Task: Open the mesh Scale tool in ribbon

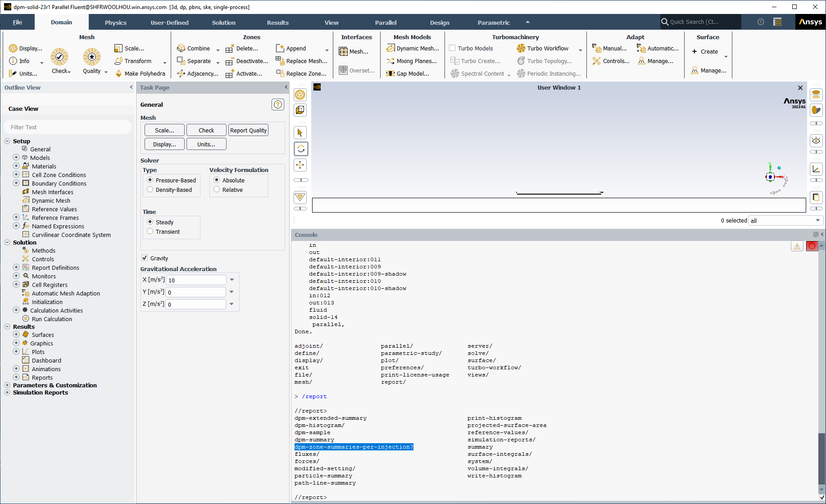Action: click(129, 48)
